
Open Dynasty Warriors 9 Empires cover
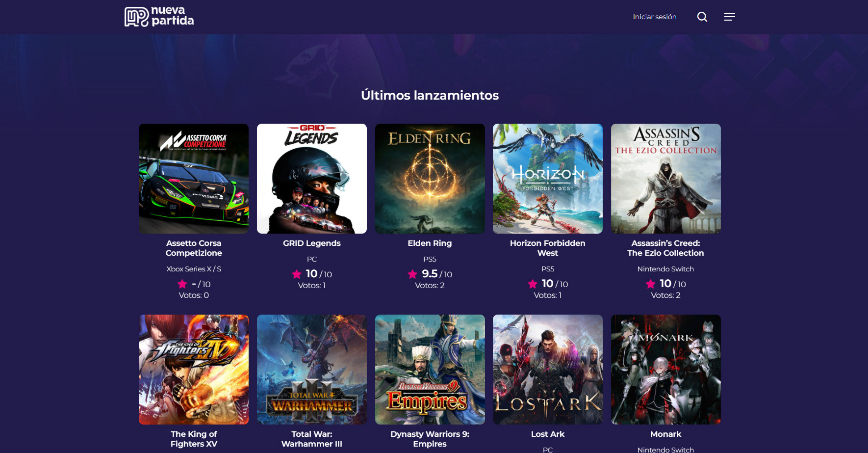point(430,370)
